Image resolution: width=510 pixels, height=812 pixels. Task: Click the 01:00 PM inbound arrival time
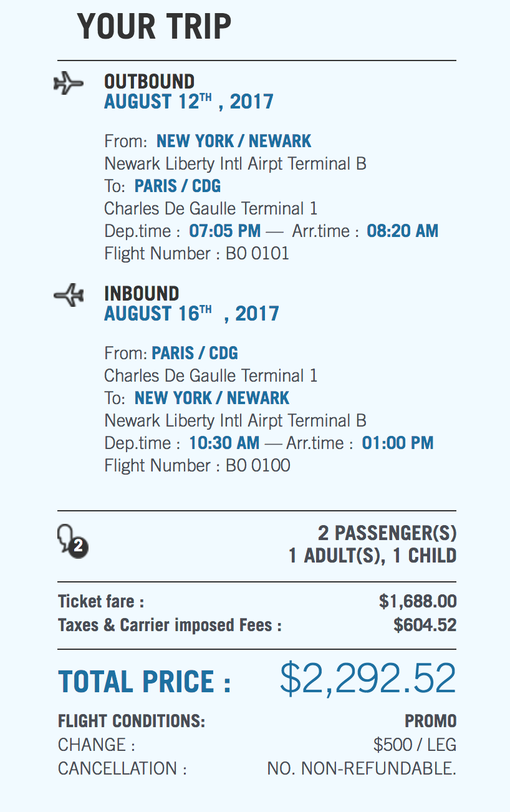[398, 443]
